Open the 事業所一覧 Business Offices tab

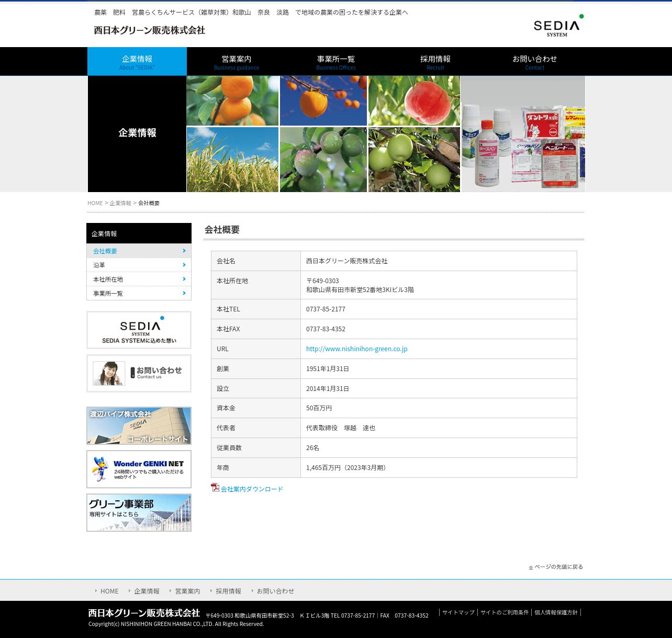(336, 61)
